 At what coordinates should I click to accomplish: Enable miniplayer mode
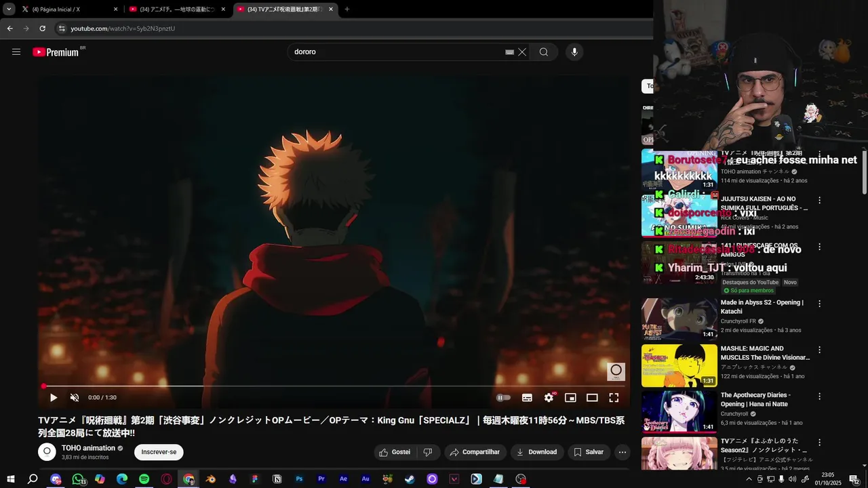click(x=570, y=398)
